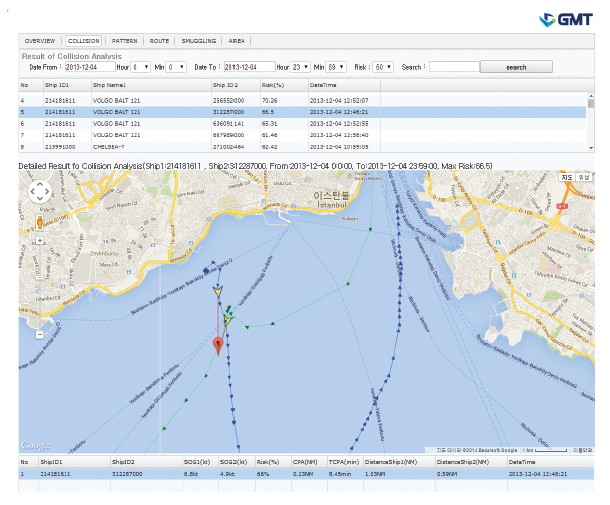Open the Date To Min dropdown

(x=337, y=67)
